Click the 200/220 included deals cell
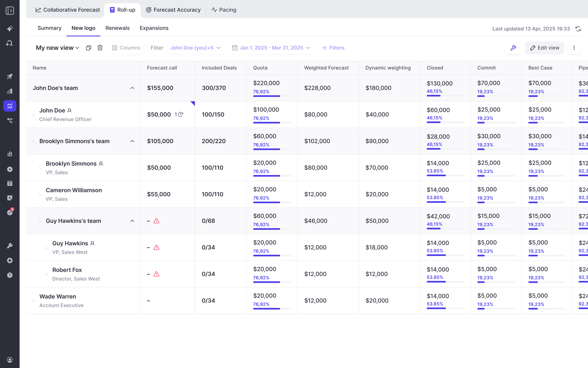Viewport: 588px width, 368px height. (x=214, y=141)
